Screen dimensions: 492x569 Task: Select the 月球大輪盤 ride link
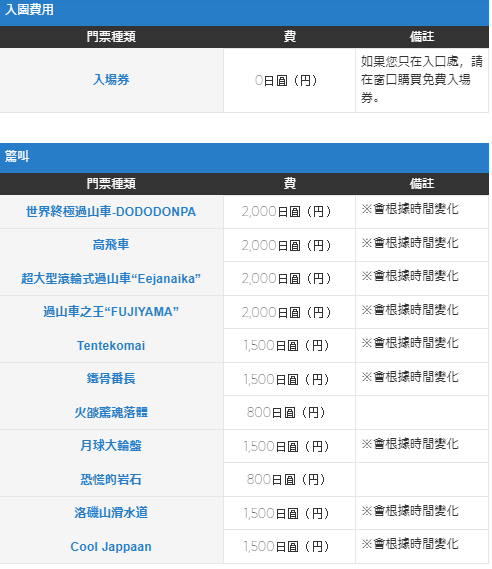(x=111, y=445)
